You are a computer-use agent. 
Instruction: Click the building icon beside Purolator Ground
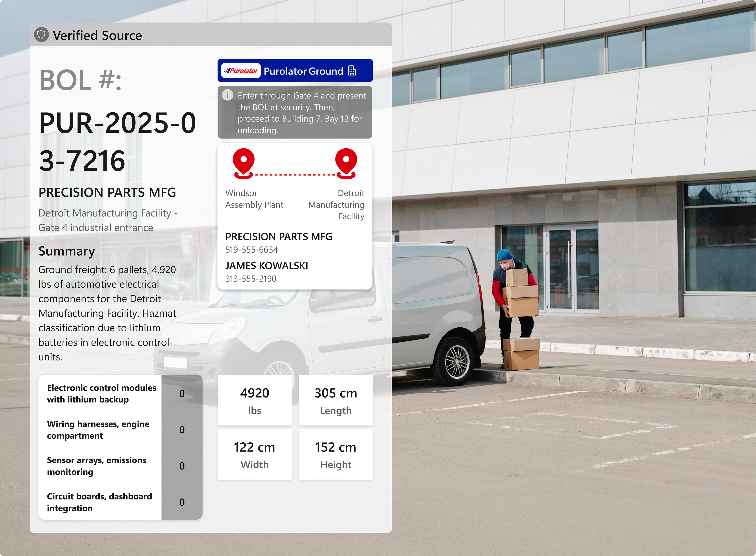pyautogui.click(x=352, y=71)
